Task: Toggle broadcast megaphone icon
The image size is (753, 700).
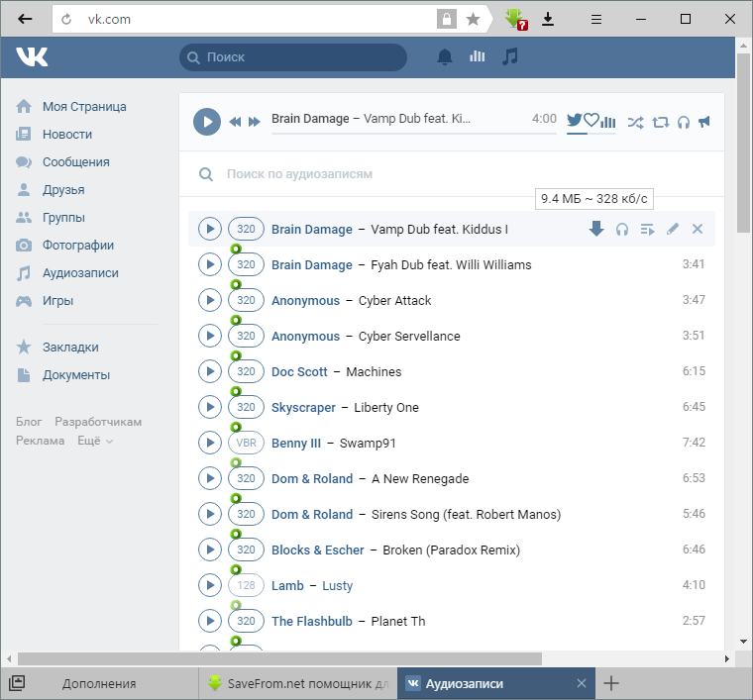Action: (x=704, y=122)
